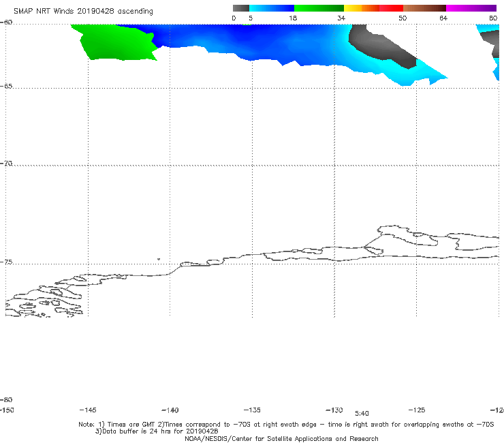Viewport: 504px width, 443px height.
Task: Click the '-80' latitude label
Action: (6, 399)
